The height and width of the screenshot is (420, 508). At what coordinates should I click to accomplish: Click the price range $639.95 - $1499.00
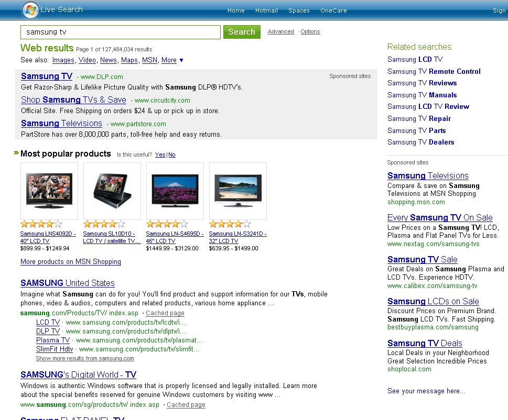[233, 249]
